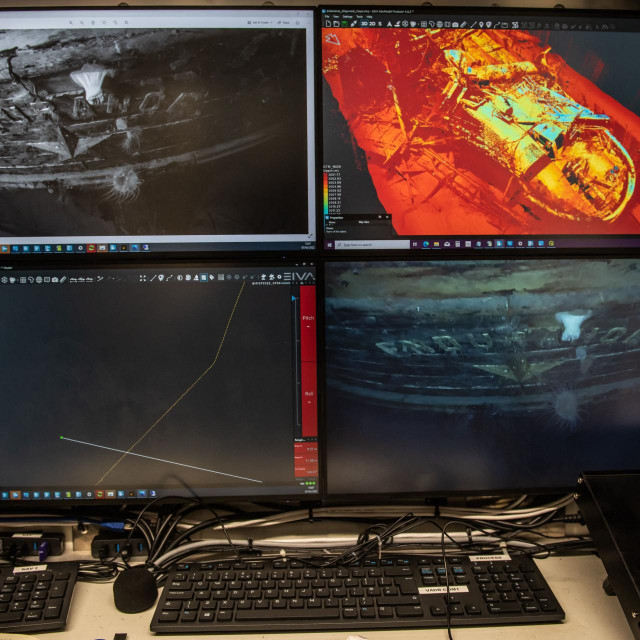Open the Settings menu in NaviModel

pyautogui.click(x=349, y=16)
